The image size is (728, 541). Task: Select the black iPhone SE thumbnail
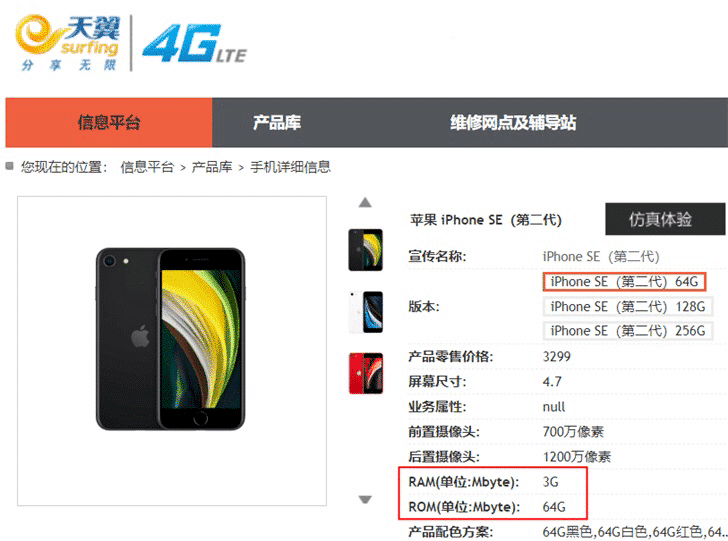click(x=366, y=250)
